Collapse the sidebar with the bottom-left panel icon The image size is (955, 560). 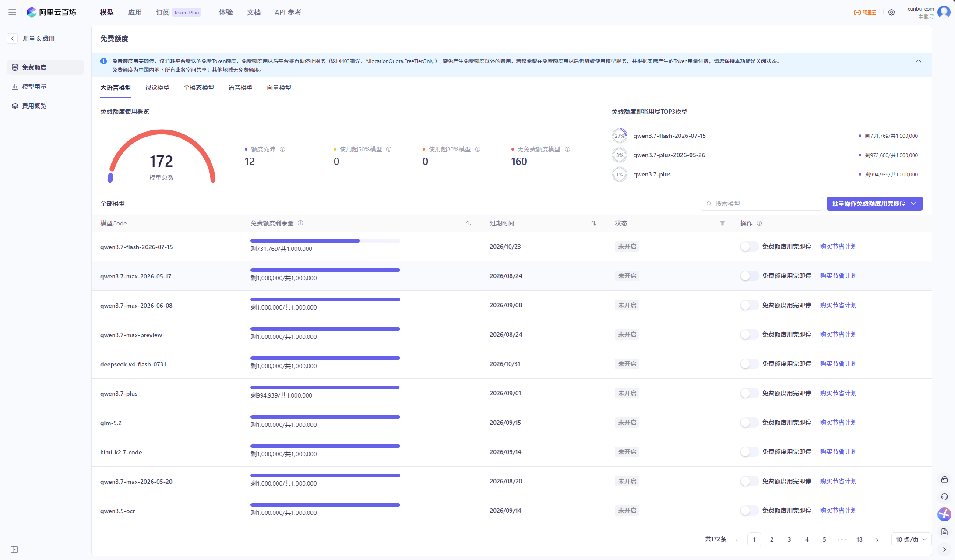pyautogui.click(x=14, y=549)
